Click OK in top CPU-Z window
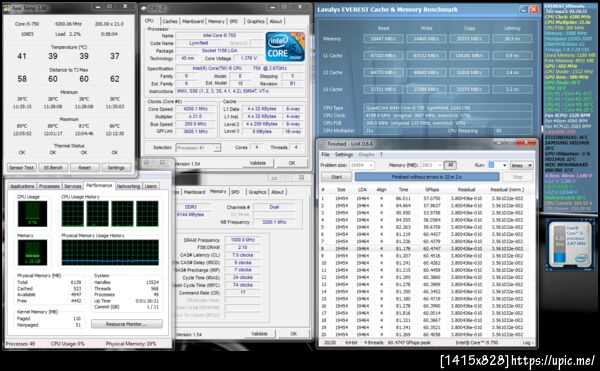 292,163
